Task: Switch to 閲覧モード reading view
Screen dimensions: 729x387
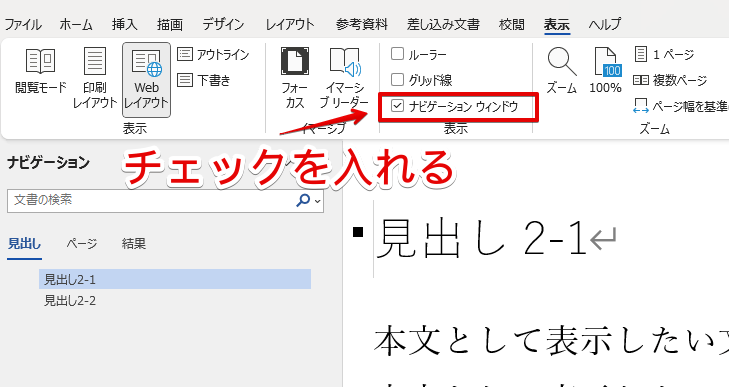Action: [40, 71]
